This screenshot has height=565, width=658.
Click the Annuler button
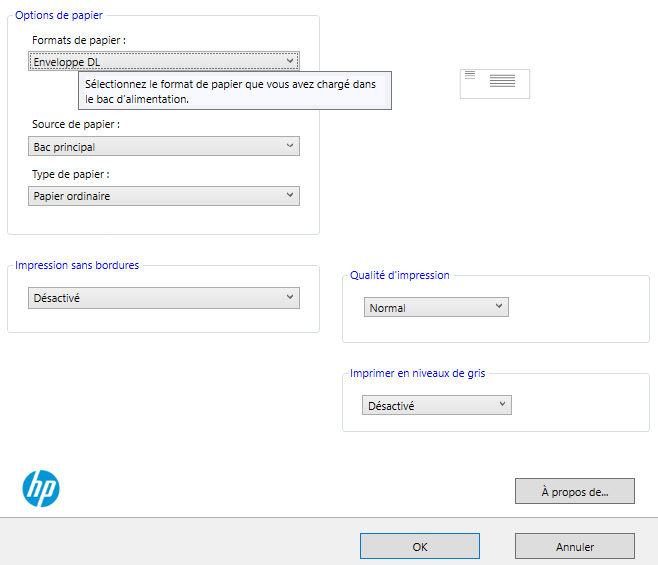575,546
